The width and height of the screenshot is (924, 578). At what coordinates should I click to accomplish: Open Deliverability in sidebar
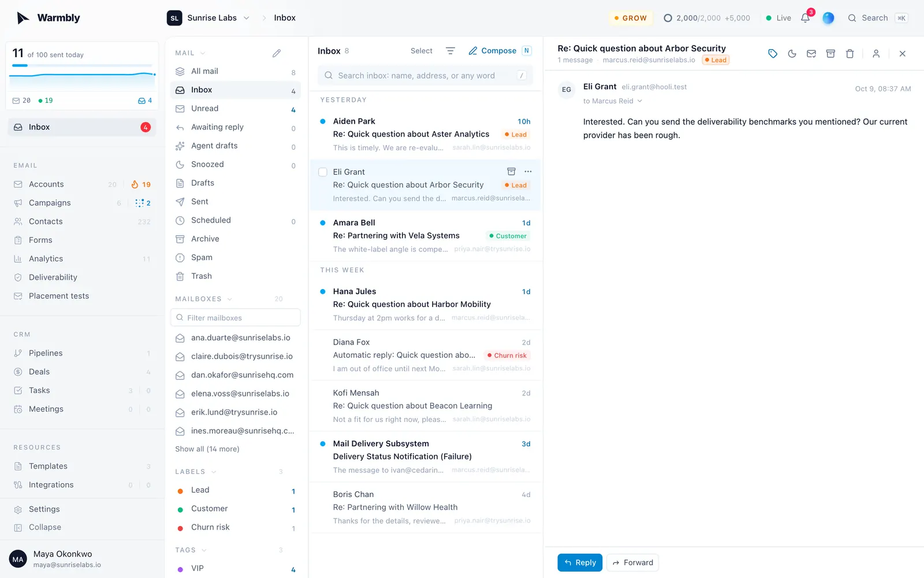click(x=82, y=277)
